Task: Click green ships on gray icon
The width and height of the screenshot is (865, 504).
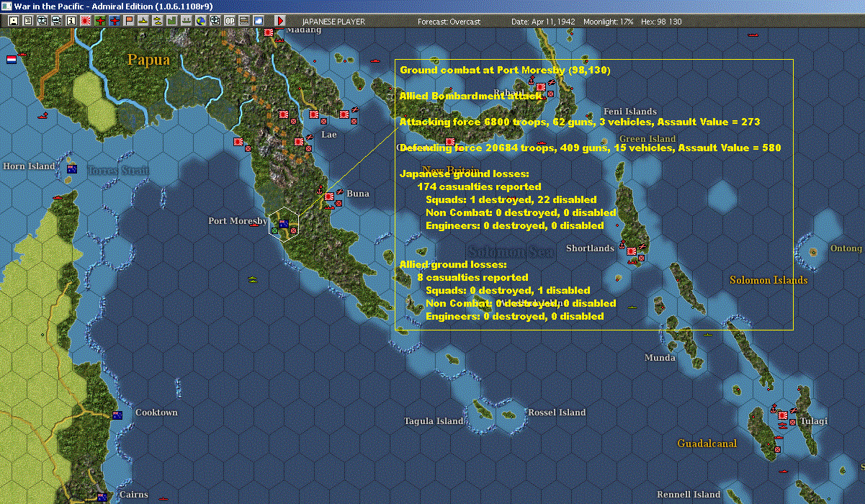Action: pyautogui.click(x=186, y=21)
